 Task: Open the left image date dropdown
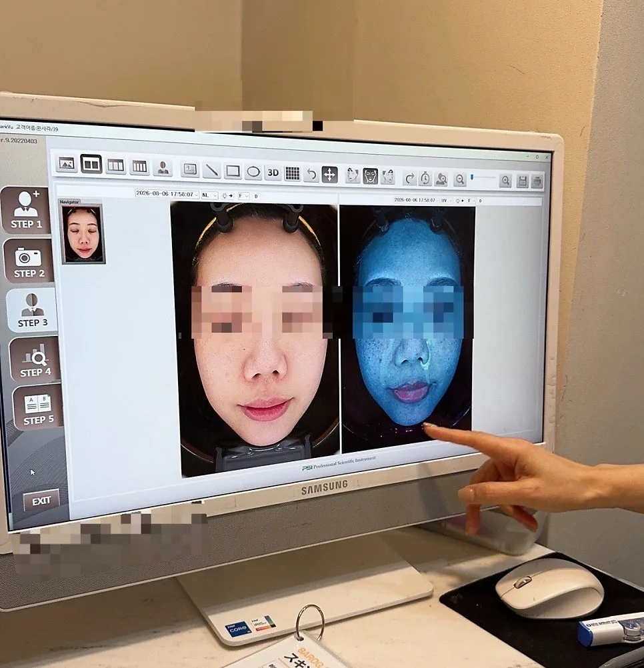167,194
